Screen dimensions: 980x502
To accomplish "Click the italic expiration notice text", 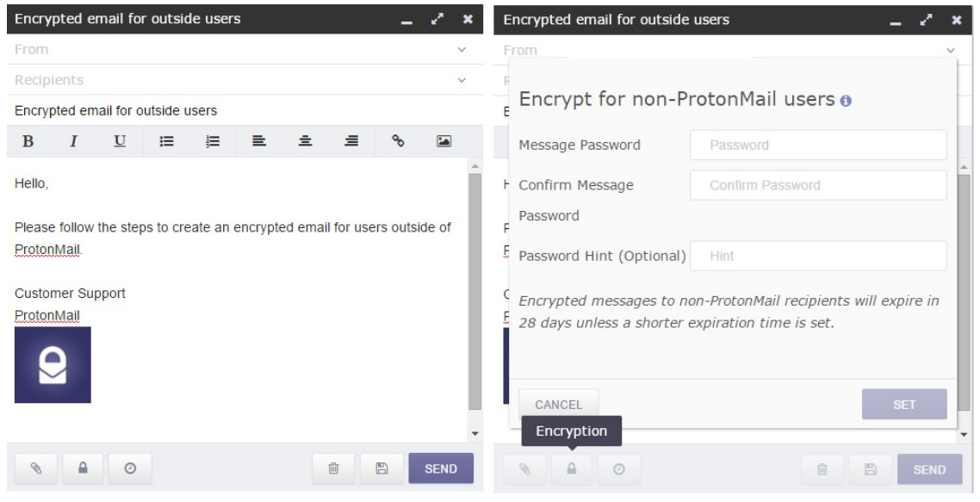I will click(728, 313).
